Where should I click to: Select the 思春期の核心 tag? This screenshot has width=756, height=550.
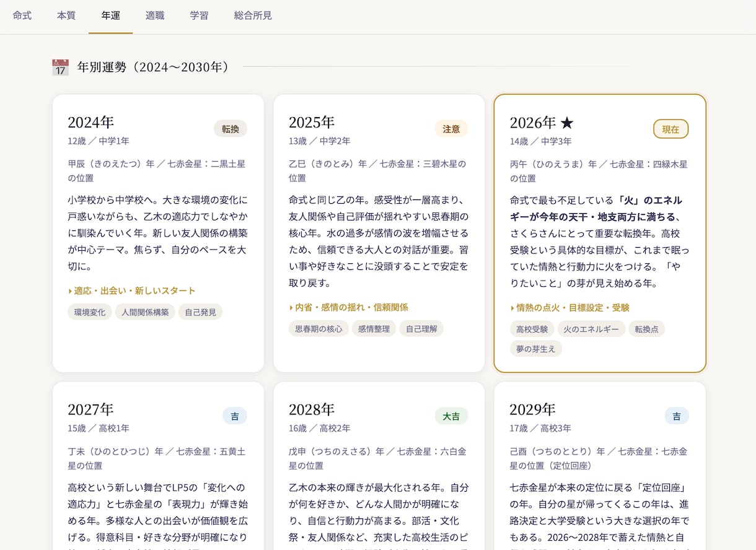tap(319, 329)
